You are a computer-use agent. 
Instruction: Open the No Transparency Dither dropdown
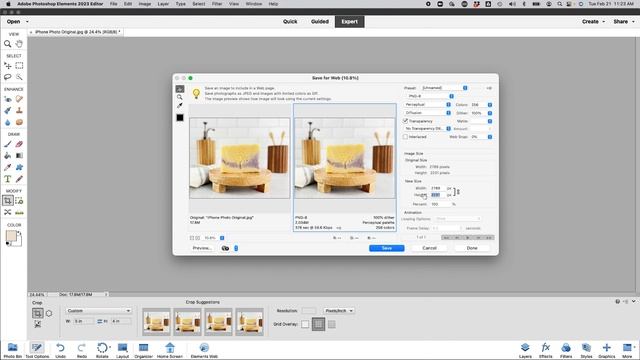pyautogui.click(x=427, y=129)
